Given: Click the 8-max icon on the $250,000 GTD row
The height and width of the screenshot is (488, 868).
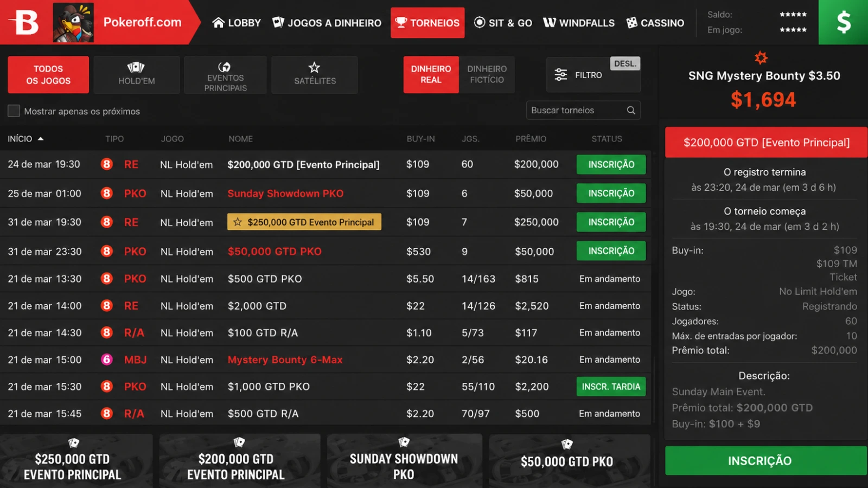Looking at the screenshot, I should tap(107, 222).
